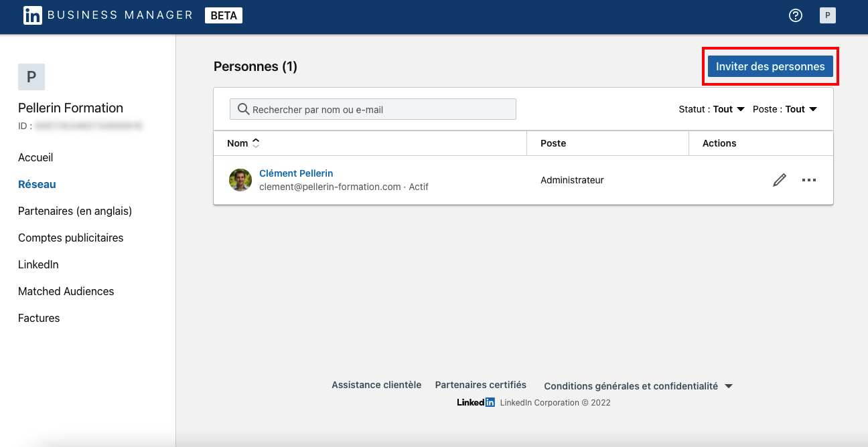Expand the Statut filter dropdown

(712, 109)
